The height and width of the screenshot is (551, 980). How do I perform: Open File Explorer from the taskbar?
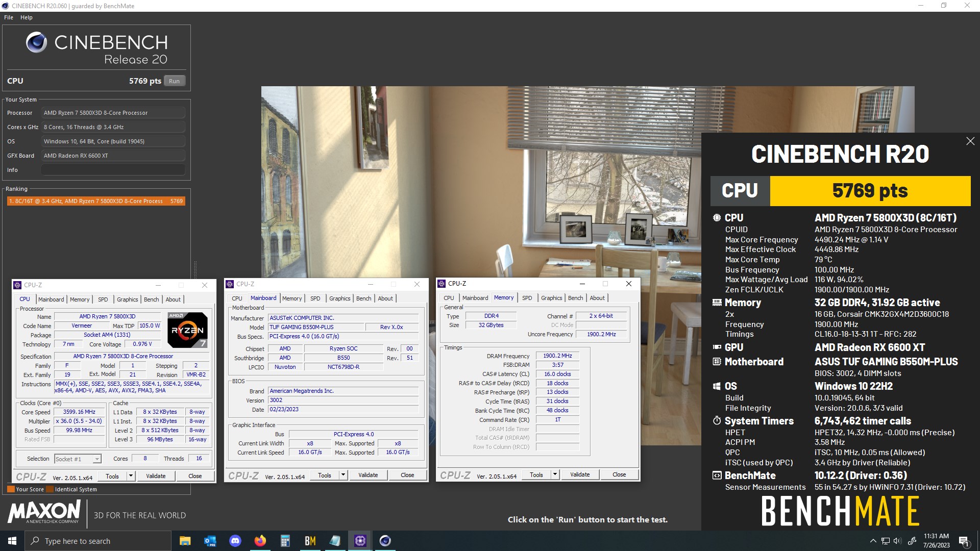185,541
